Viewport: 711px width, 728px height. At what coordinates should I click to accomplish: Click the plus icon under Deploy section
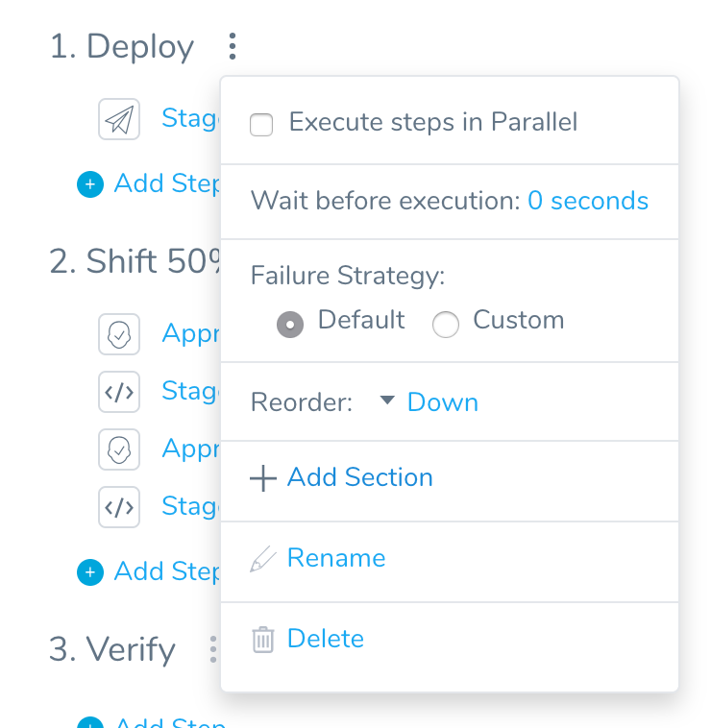click(90, 184)
